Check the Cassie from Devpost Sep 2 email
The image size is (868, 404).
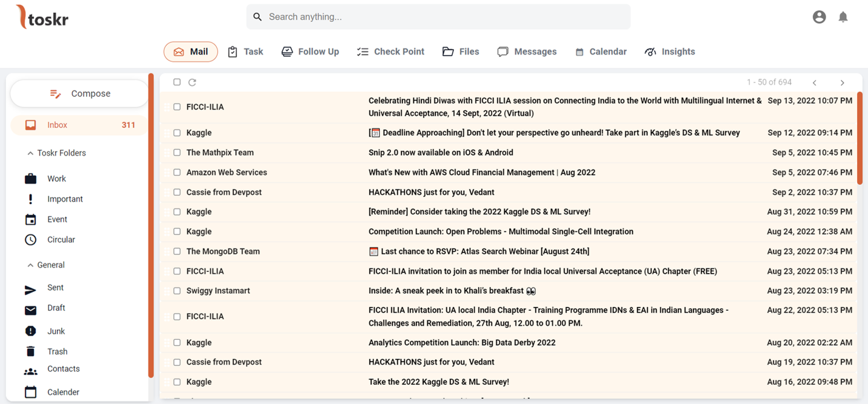click(x=177, y=192)
